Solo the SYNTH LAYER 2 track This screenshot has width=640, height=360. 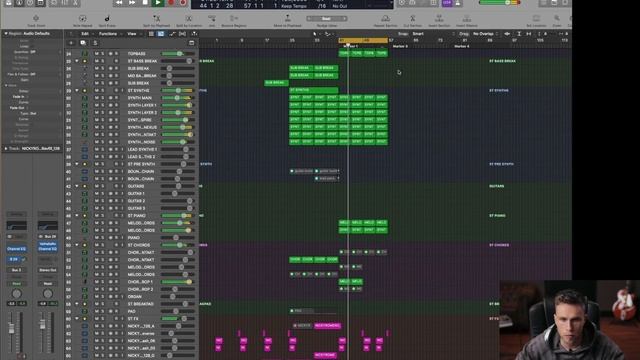click(x=102, y=113)
